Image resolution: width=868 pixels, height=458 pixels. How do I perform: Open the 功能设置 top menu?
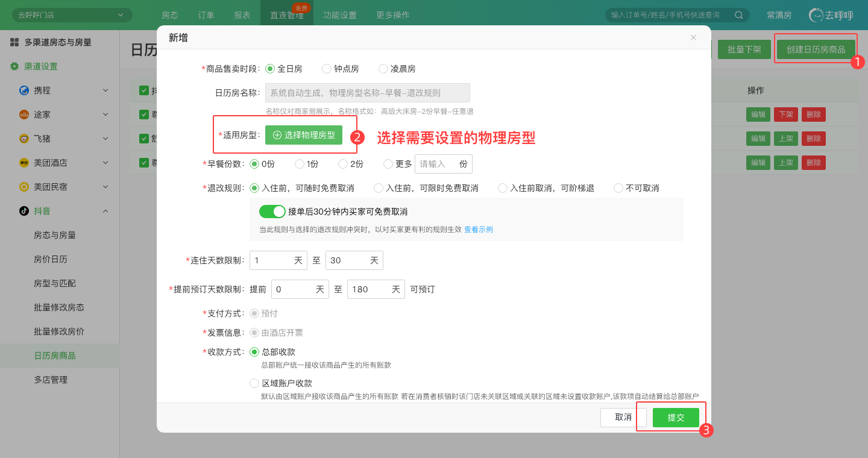[x=340, y=15]
